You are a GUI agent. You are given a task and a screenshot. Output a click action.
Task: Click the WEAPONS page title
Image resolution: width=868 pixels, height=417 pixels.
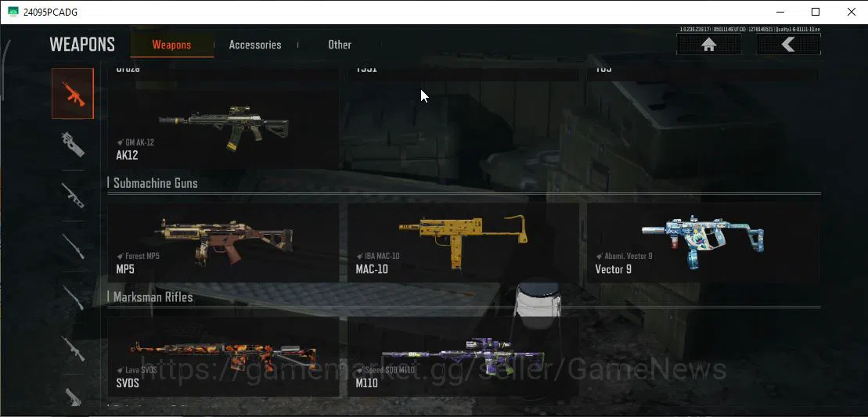pyautogui.click(x=82, y=45)
